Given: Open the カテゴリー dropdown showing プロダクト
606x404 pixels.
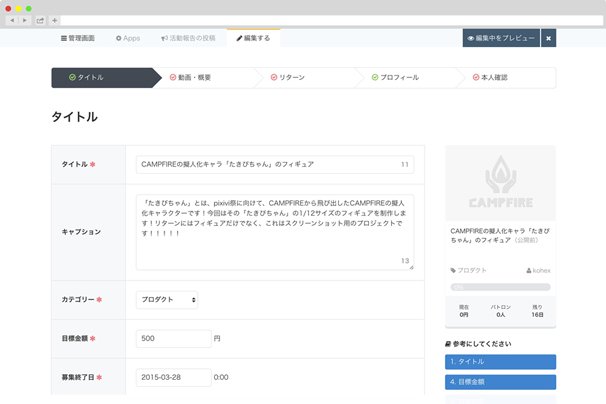Looking at the screenshot, I should click(x=167, y=299).
